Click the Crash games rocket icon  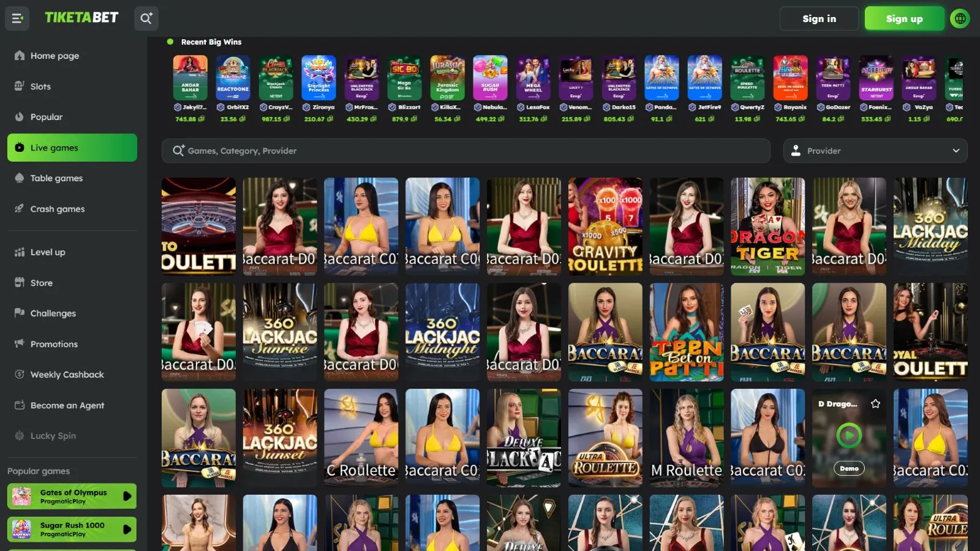(x=20, y=208)
